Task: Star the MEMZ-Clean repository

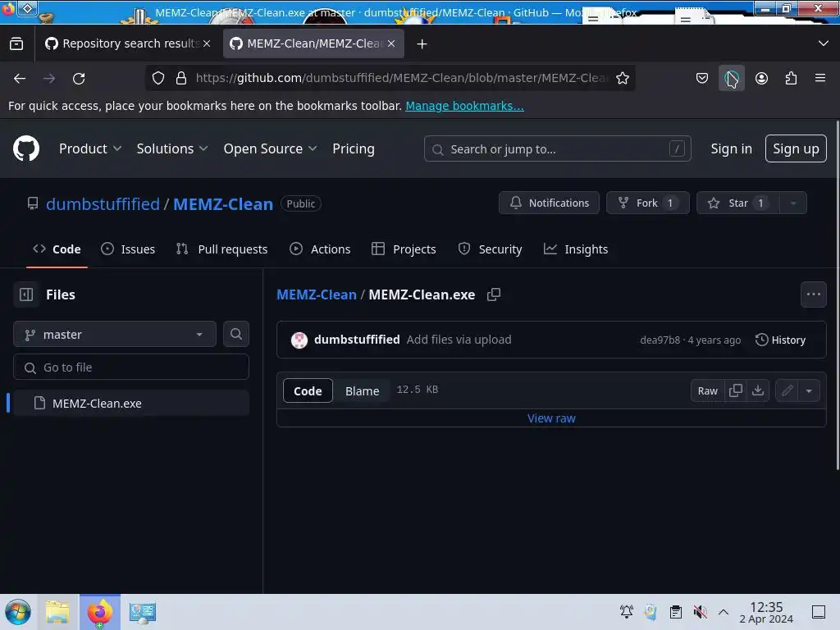Action: tap(738, 203)
